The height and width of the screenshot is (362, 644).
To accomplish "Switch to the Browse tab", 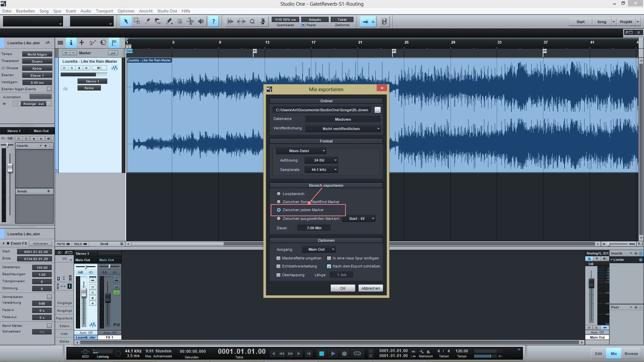I will point(631,354).
